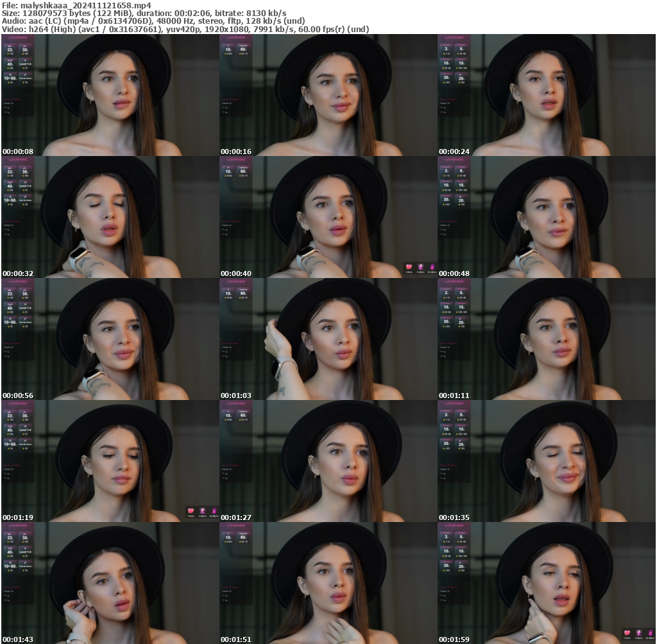The width and height of the screenshot is (657, 644).
Task: Open the thumbnail at 00:00:08
Action: coord(109,93)
